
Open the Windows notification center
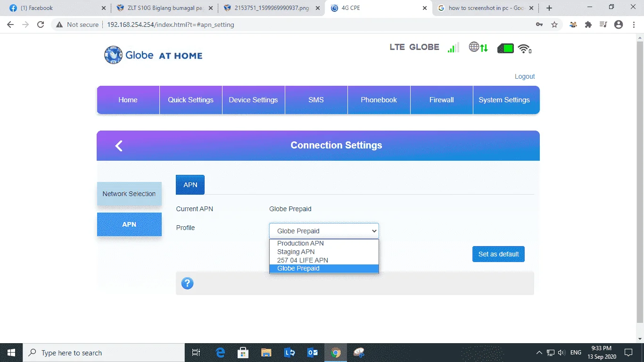coord(628,353)
